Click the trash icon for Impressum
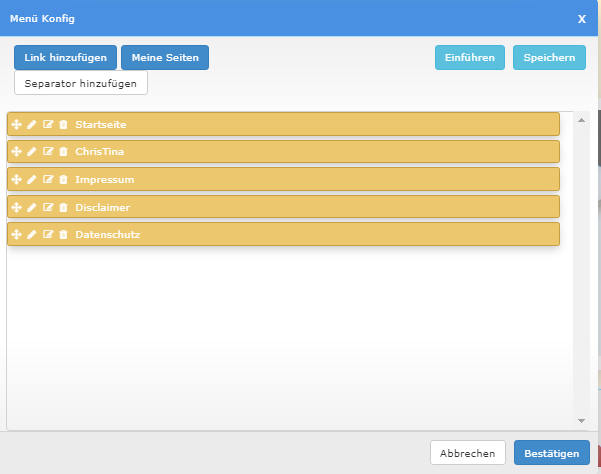601x474 pixels. pos(63,180)
